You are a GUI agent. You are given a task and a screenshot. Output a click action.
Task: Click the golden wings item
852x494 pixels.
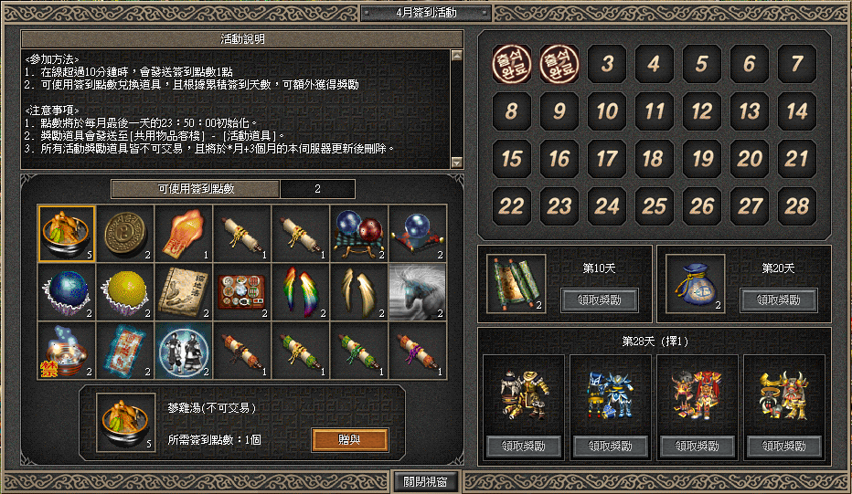(x=359, y=292)
